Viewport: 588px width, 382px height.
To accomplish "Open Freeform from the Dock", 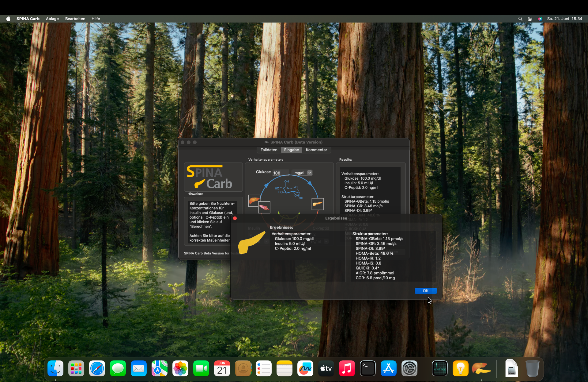I will [305, 368].
